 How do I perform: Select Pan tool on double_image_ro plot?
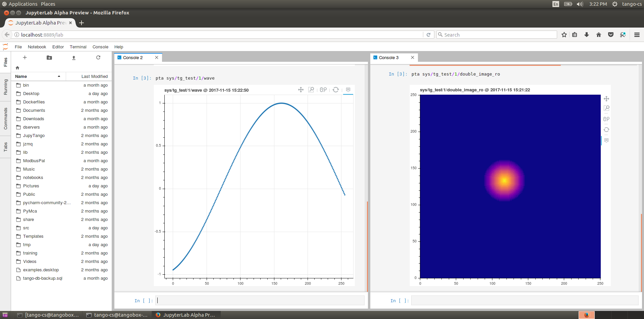pyautogui.click(x=606, y=99)
